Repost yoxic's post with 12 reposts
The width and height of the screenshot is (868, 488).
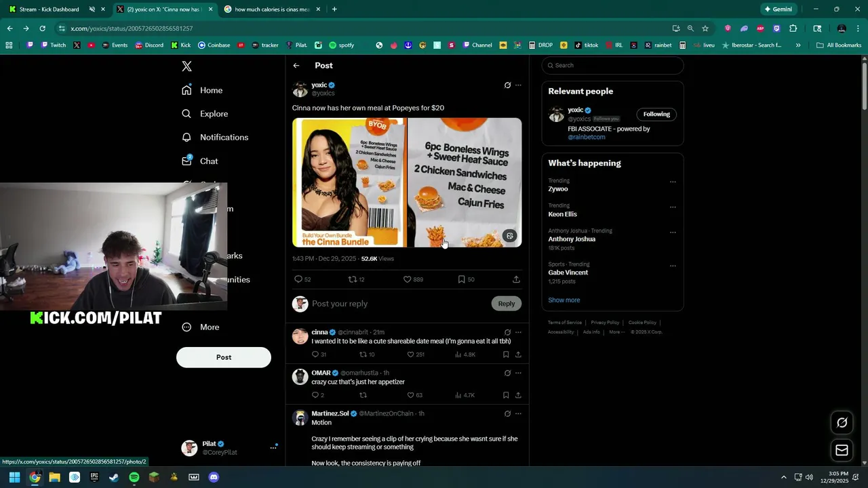[356, 279]
